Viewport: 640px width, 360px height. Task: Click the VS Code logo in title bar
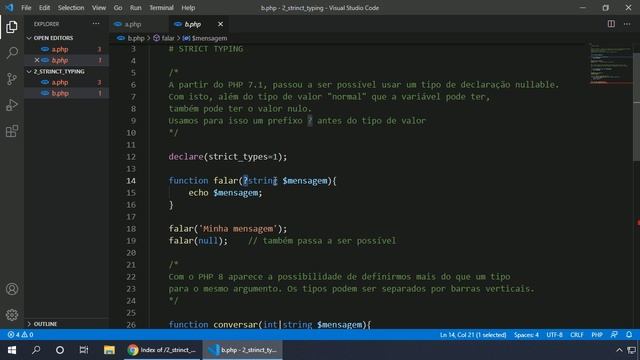(9, 8)
